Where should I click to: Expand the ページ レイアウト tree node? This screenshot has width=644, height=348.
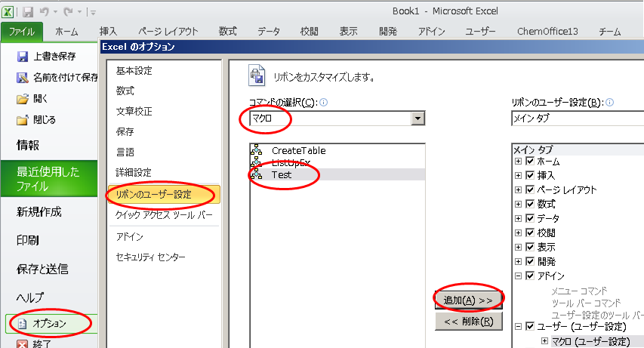click(x=519, y=189)
